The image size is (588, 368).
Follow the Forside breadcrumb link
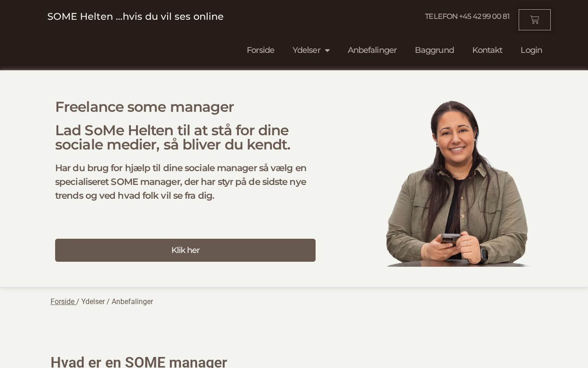pos(63,302)
